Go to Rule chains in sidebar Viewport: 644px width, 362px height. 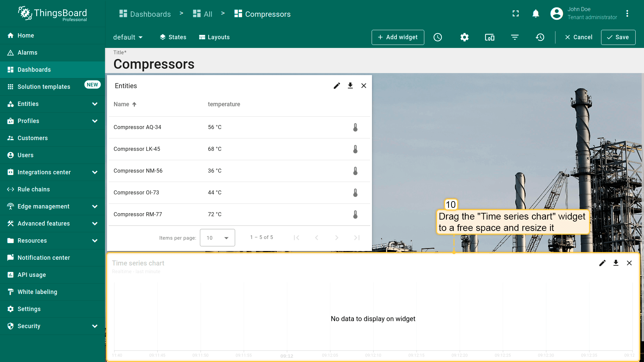[34, 189]
